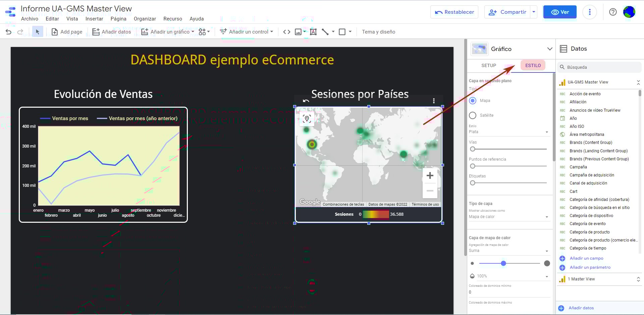Image resolution: width=644 pixels, height=315 pixels.
Task: Expand shape type dropdown arrow
Action: click(350, 32)
